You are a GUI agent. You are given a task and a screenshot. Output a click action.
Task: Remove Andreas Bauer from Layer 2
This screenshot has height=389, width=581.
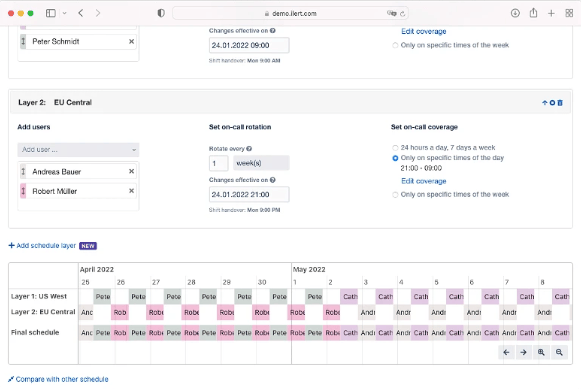click(131, 171)
